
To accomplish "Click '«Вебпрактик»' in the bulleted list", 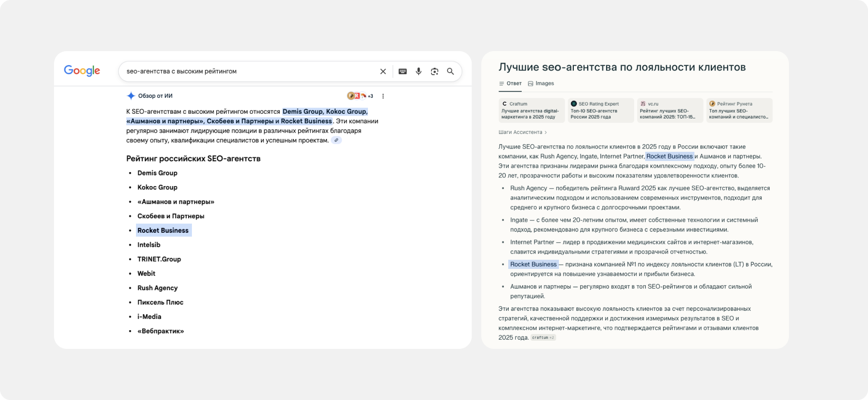I will [x=161, y=331].
